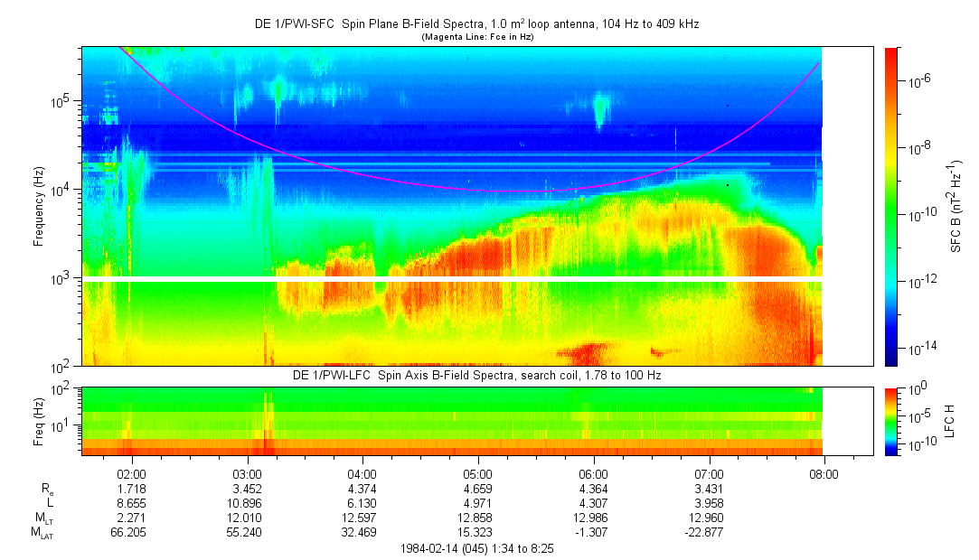Image resolution: width=979 pixels, height=560 pixels.
Task: Click the Freq (Hz) label of lower panel
Action: click(x=39, y=420)
